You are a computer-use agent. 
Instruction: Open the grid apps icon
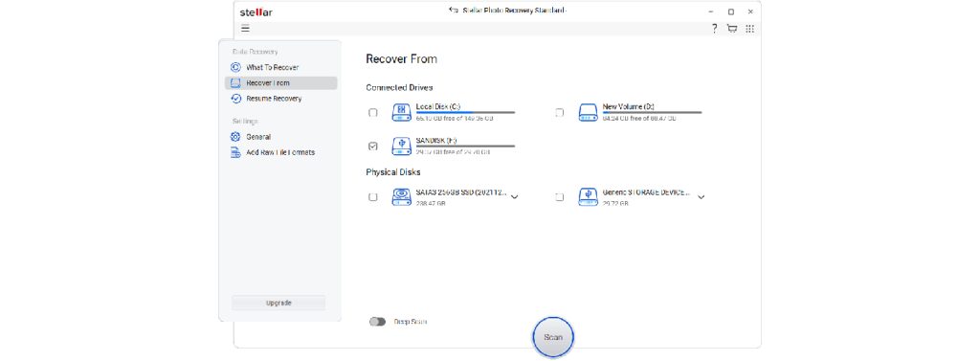coord(750,28)
